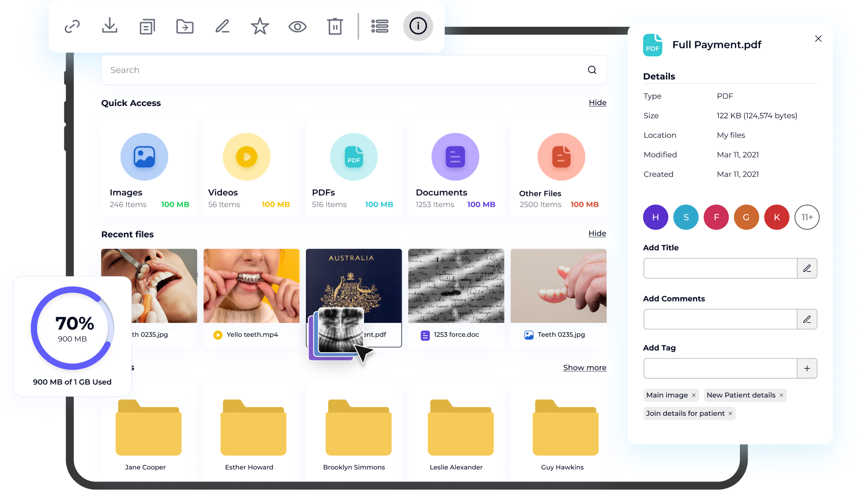Click the 1253 force.doc file icon
This screenshot has width=868, height=496.
point(425,335)
